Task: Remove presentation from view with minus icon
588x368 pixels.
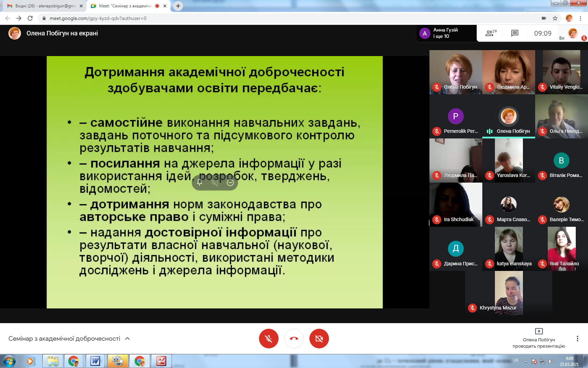Action: (x=230, y=182)
